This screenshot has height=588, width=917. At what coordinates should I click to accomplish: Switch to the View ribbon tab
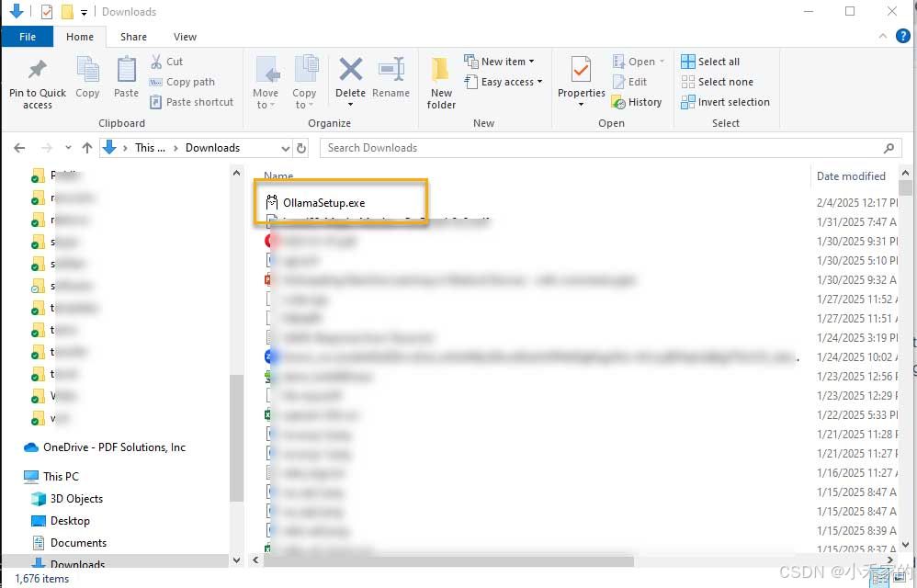[x=185, y=37]
